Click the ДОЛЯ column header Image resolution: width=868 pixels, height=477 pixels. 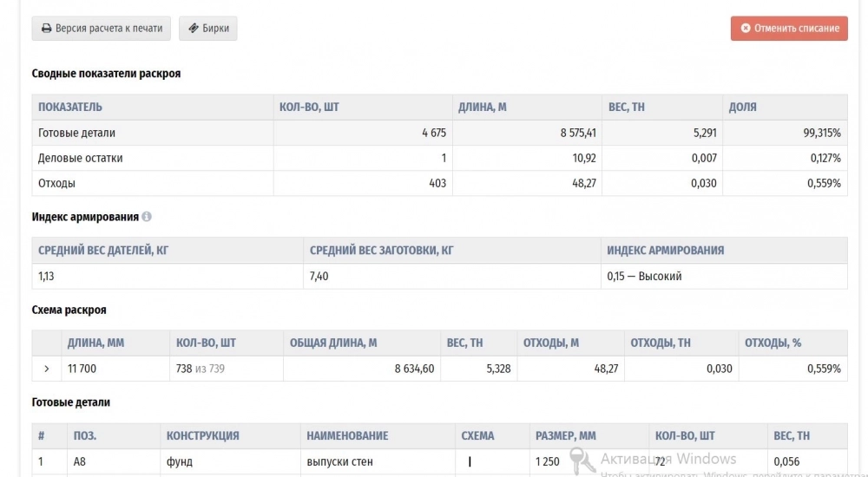point(742,107)
